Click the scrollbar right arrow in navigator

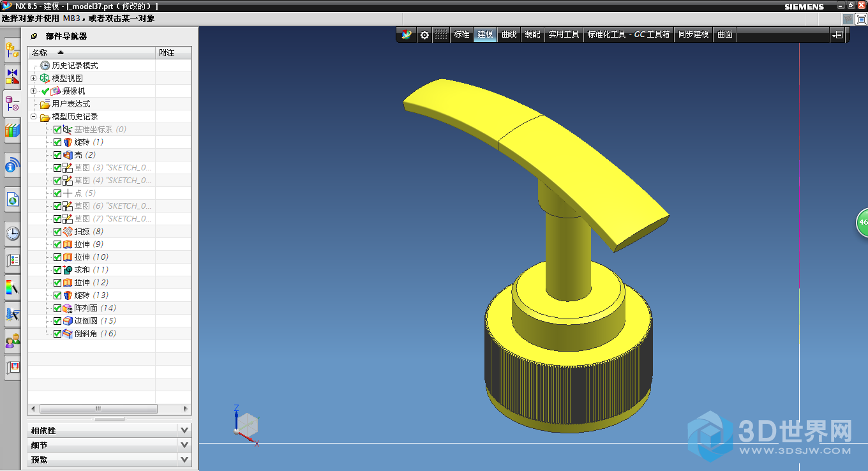[186, 409]
